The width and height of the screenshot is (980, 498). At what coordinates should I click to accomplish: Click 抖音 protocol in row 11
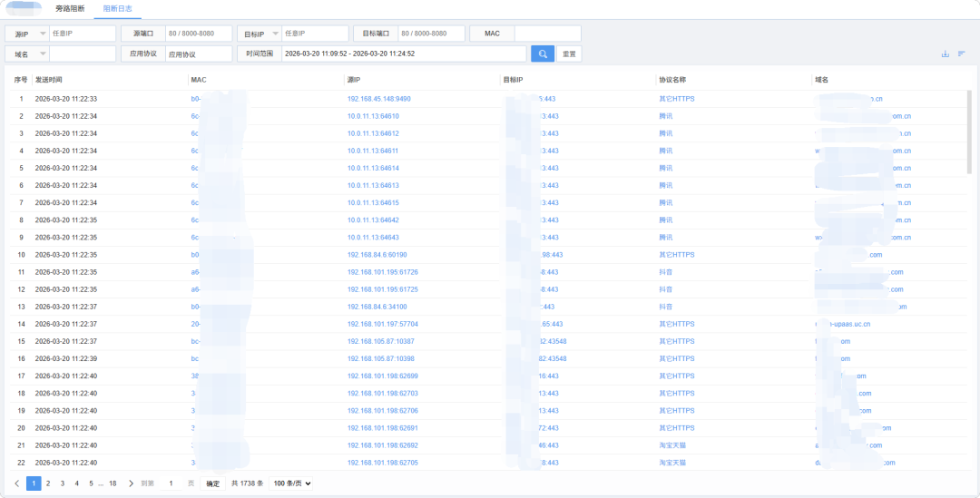(666, 272)
